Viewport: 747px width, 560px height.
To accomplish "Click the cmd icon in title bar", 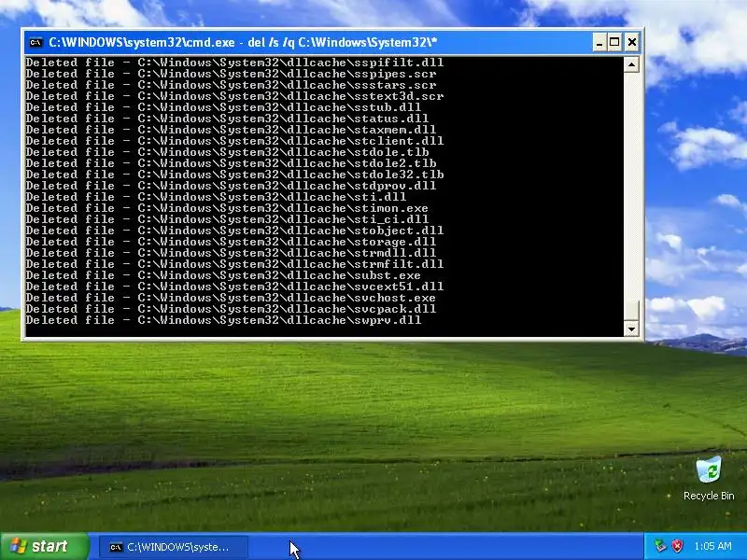I will tap(35, 42).
